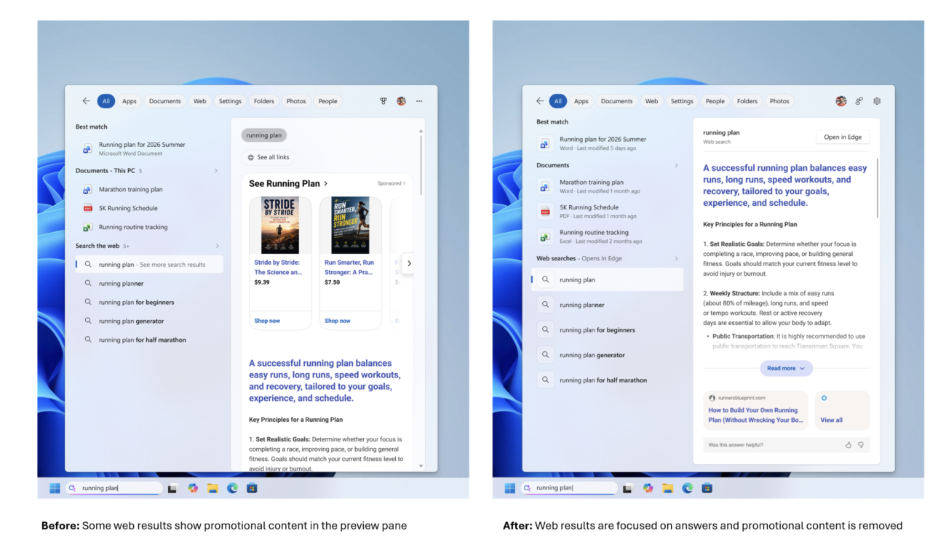This screenshot has height=560, width=946.
Task: Open 'Running plan for 2026 Summer', After panel
Action: (607, 143)
